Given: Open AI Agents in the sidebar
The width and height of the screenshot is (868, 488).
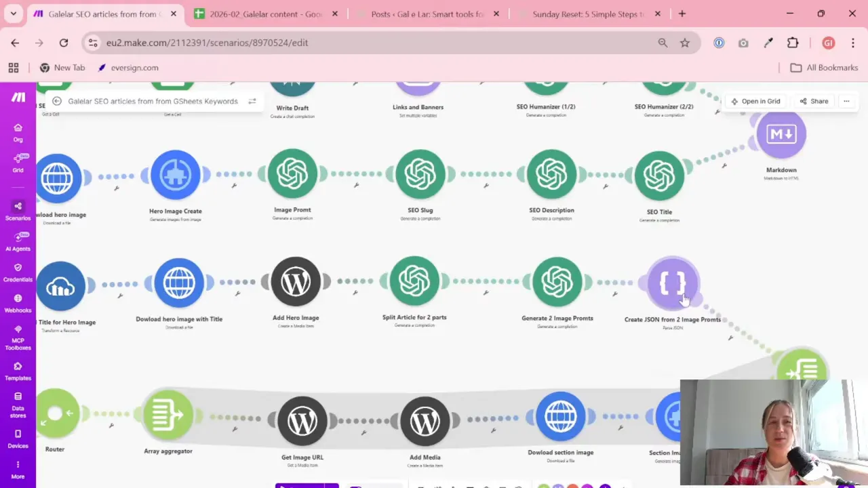Looking at the screenshot, I should 18,241.
